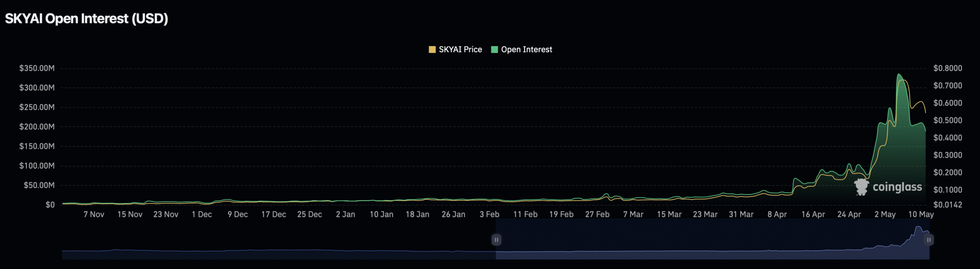
Task: Toggle the SKYAI Price legend series
Action: tap(455, 49)
